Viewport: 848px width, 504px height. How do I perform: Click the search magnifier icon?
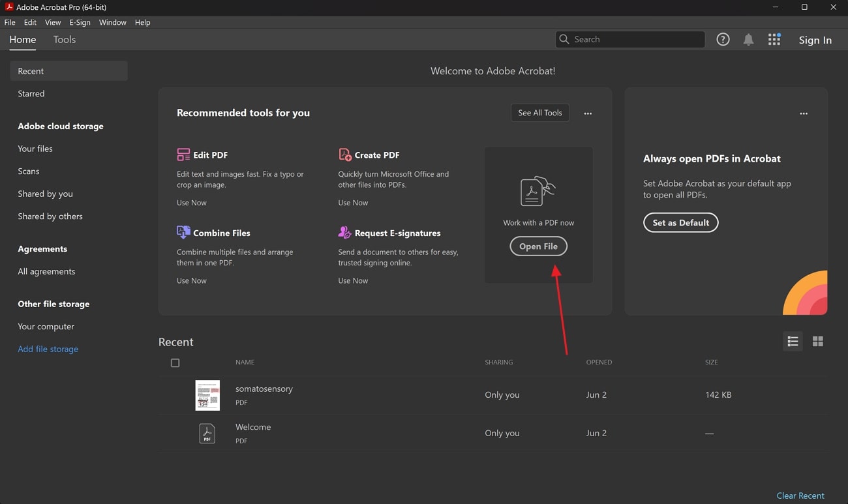564,39
